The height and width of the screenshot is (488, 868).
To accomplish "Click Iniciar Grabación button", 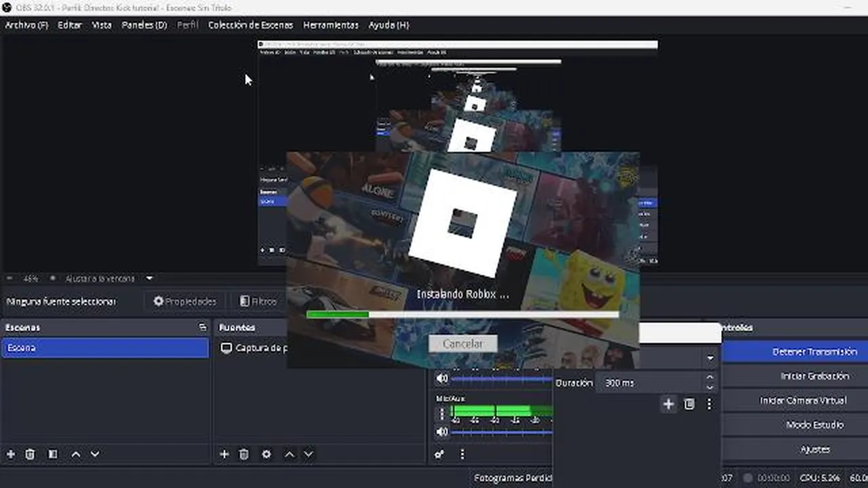I will pos(795,376).
